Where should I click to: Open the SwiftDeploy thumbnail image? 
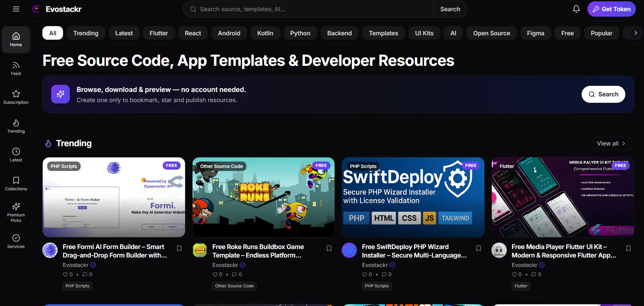413,197
